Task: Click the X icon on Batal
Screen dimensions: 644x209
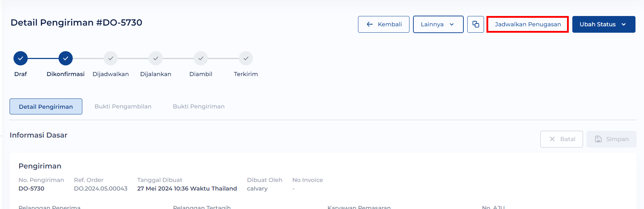Action: tap(552, 139)
